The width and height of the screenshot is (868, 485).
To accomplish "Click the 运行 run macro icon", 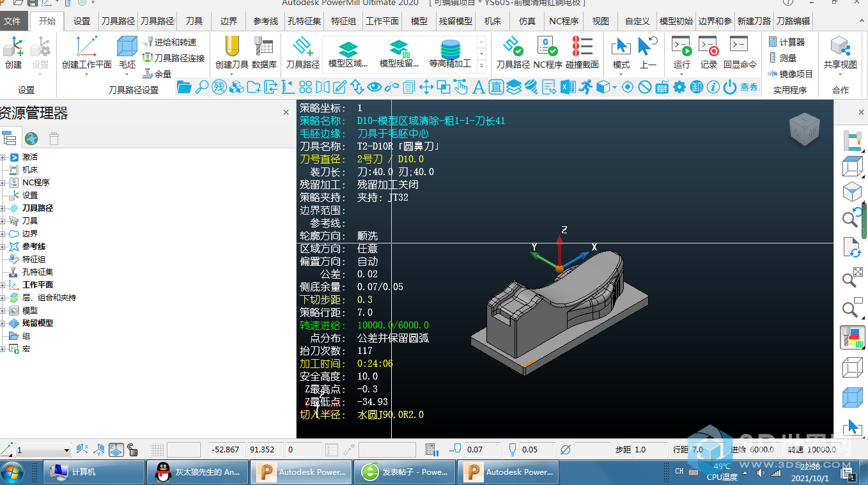I will tap(682, 52).
